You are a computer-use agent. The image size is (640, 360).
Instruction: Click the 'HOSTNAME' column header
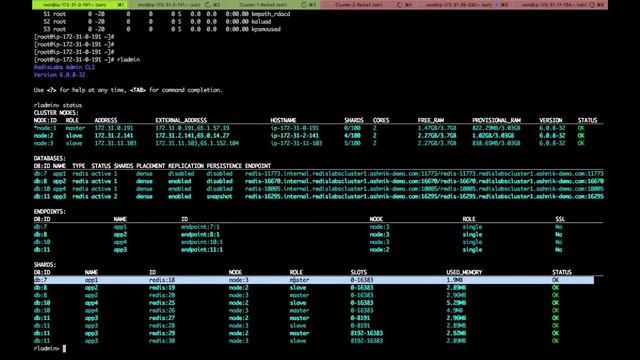click(x=283, y=120)
